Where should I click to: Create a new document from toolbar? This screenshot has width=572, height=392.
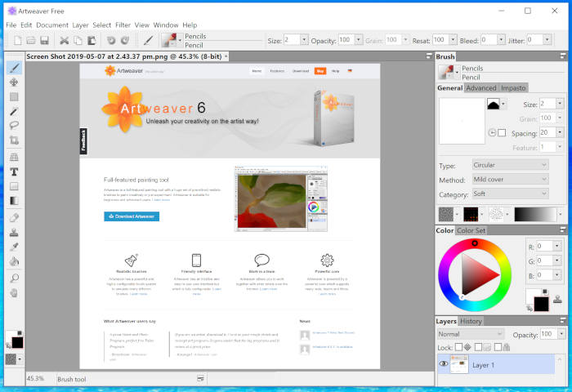click(17, 40)
